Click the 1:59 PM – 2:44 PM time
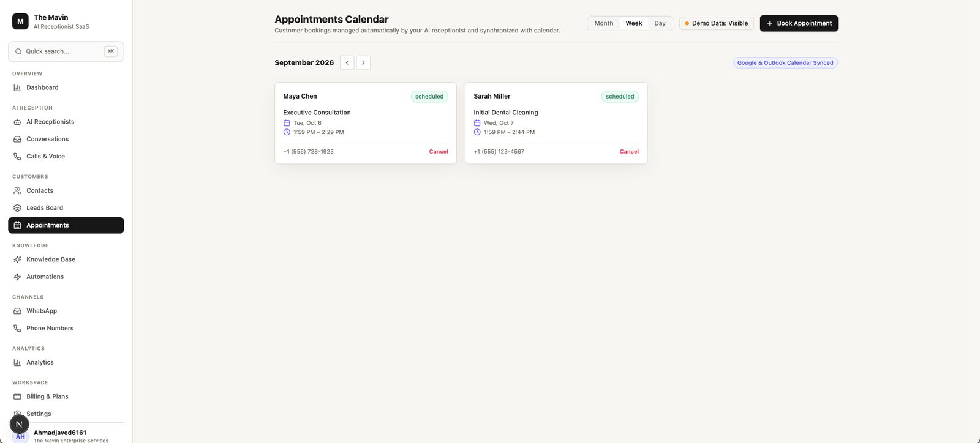980x443 pixels. [x=510, y=132]
